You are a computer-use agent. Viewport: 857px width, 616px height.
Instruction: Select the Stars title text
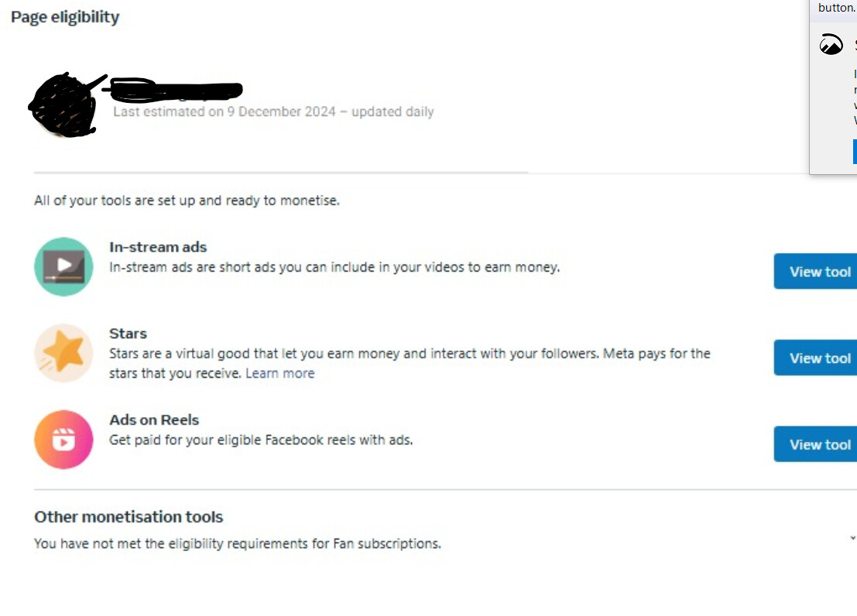click(x=128, y=334)
